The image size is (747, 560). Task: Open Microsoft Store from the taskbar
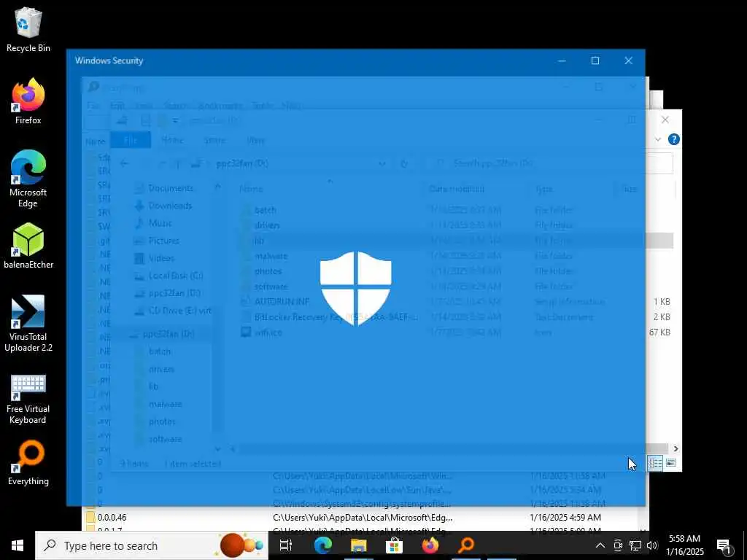pyautogui.click(x=394, y=545)
